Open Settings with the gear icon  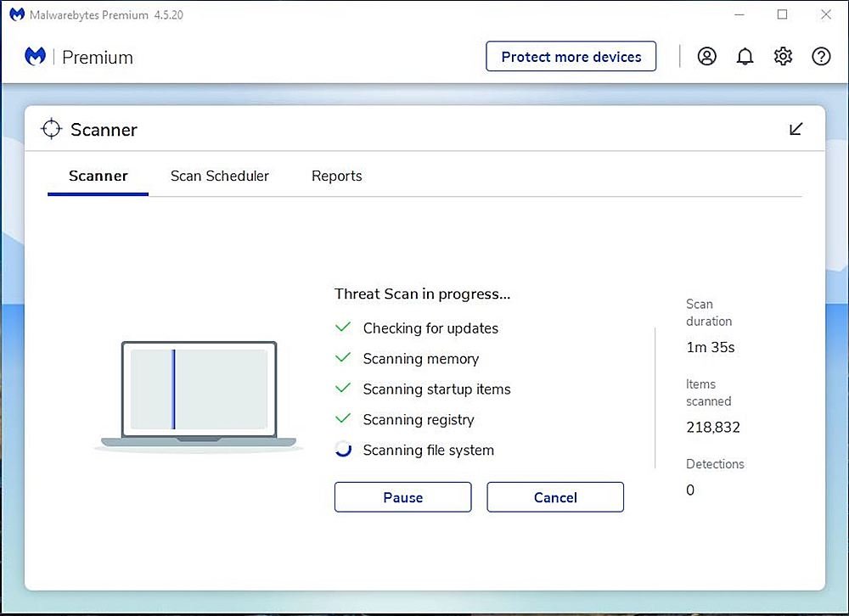783,56
